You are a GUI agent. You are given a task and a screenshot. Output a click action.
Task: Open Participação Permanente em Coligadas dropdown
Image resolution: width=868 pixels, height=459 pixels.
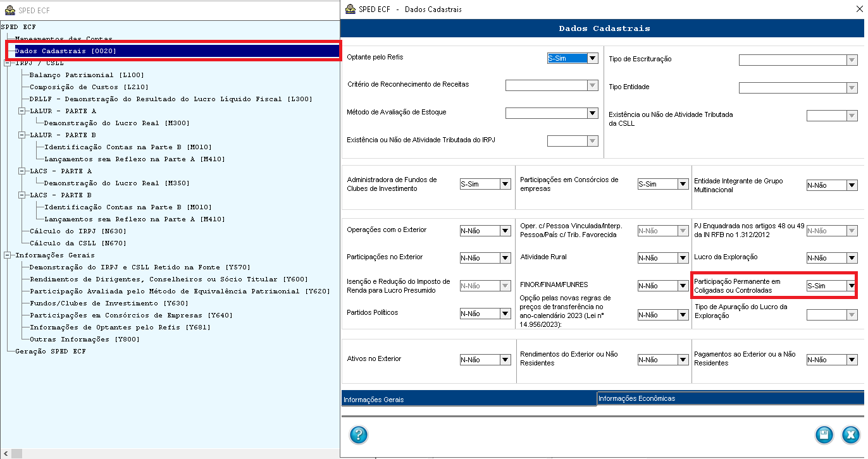pyautogui.click(x=852, y=286)
